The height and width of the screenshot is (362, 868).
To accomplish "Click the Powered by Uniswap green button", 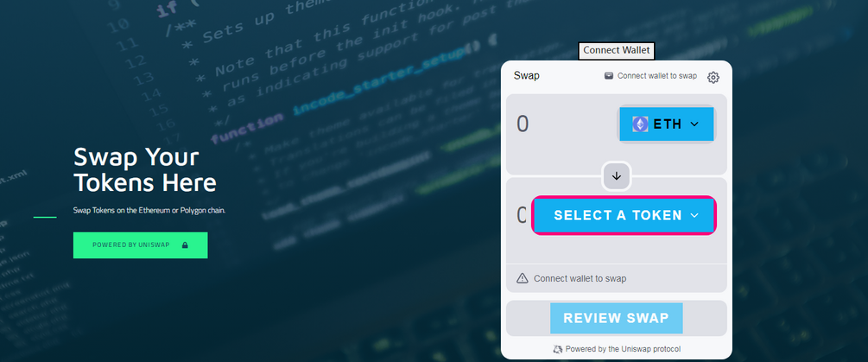I will (140, 245).
